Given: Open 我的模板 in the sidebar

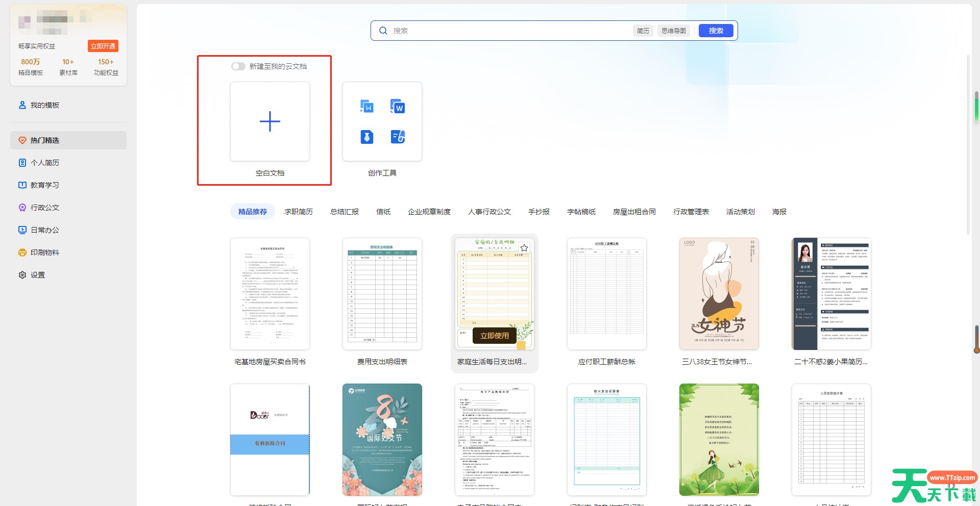Looking at the screenshot, I should click(x=68, y=105).
